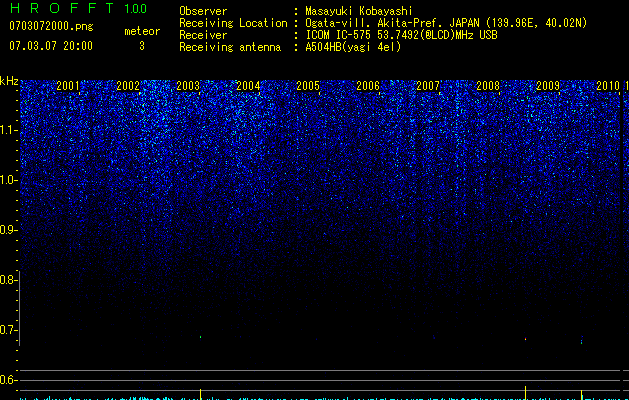The image size is (629, 400).
Task: Click the Receiver label
Action: tap(203, 35)
